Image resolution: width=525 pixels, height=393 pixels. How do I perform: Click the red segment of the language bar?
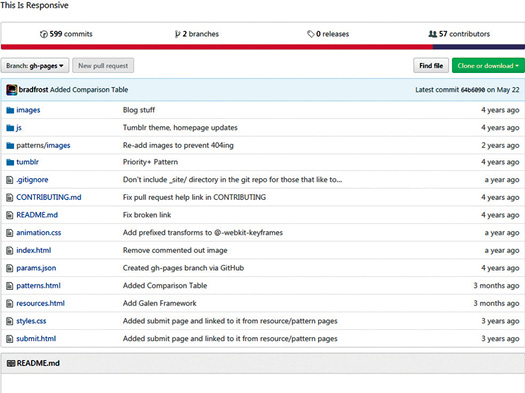217,47
